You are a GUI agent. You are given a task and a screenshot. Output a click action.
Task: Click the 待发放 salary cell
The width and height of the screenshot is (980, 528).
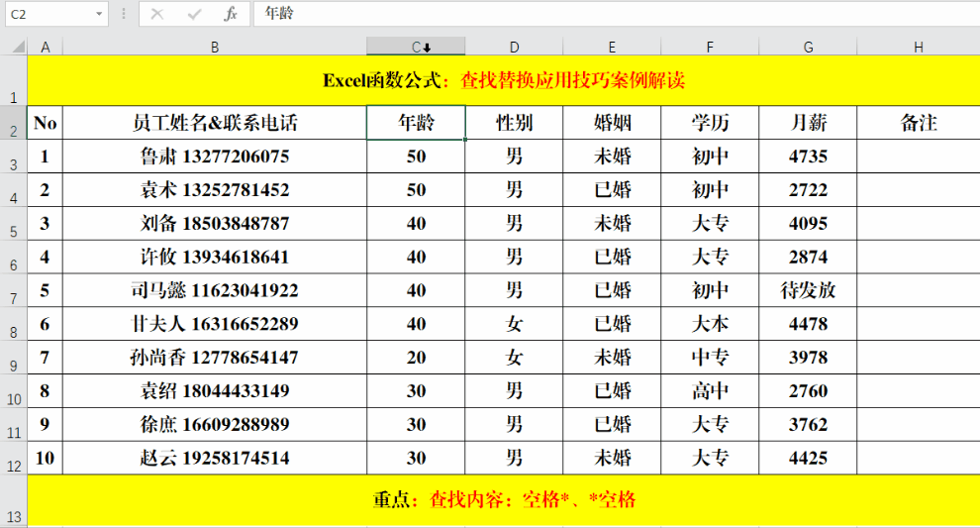pyautogui.click(x=808, y=290)
